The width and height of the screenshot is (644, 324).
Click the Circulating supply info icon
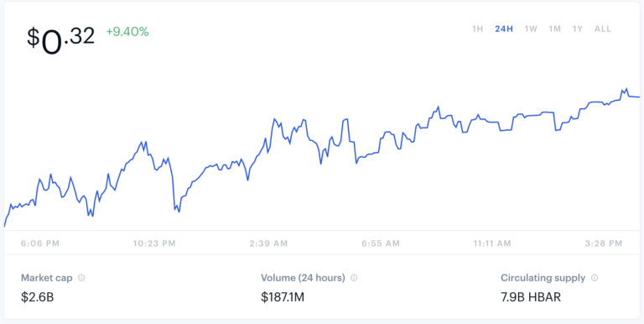[595, 278]
